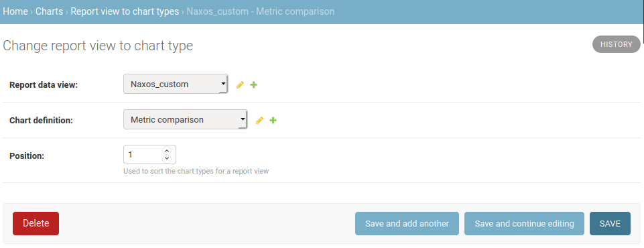Edit the selected Chart definition (pencil icon)
Screen dimensions: 644x248
tap(259, 120)
